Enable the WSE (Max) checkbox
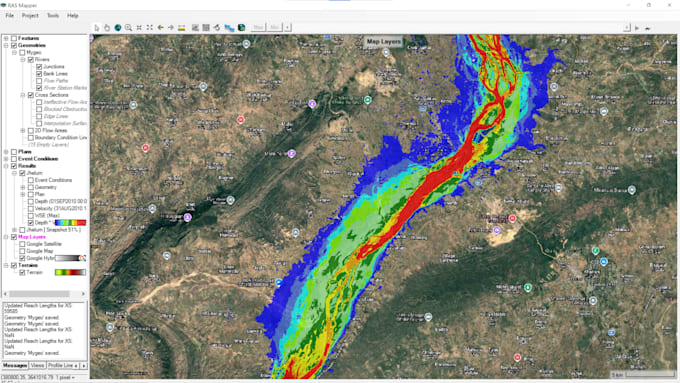This screenshot has height=383, width=680. point(31,216)
